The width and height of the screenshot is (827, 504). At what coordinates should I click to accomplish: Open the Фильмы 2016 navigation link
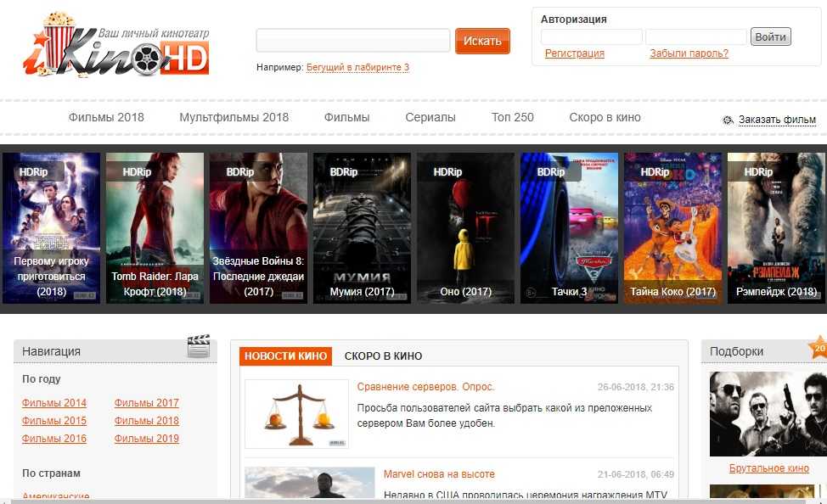tap(54, 438)
